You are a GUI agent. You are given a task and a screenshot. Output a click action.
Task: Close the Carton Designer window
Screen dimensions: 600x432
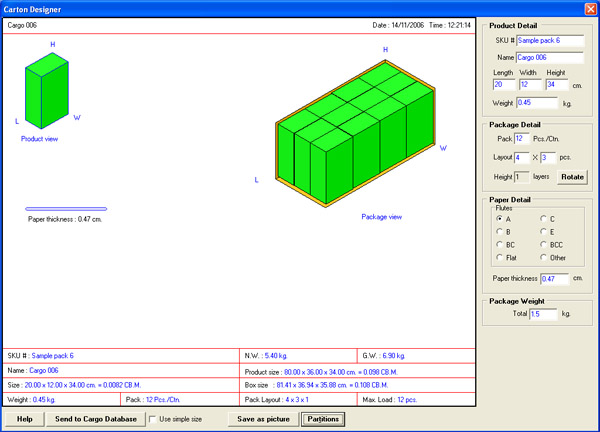tap(590, 9)
